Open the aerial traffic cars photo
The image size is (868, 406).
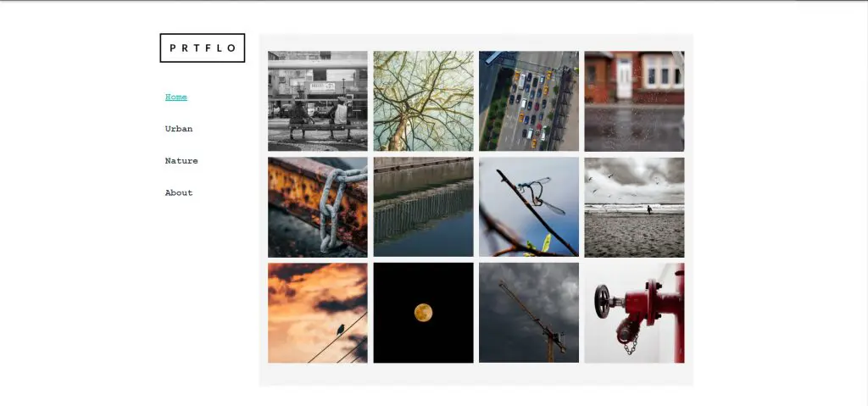tap(529, 101)
